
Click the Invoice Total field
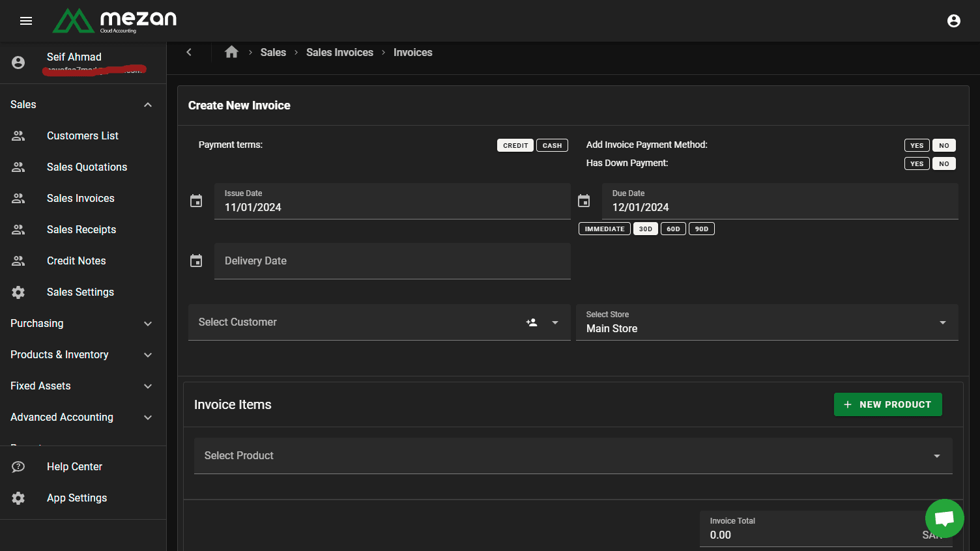826,529
